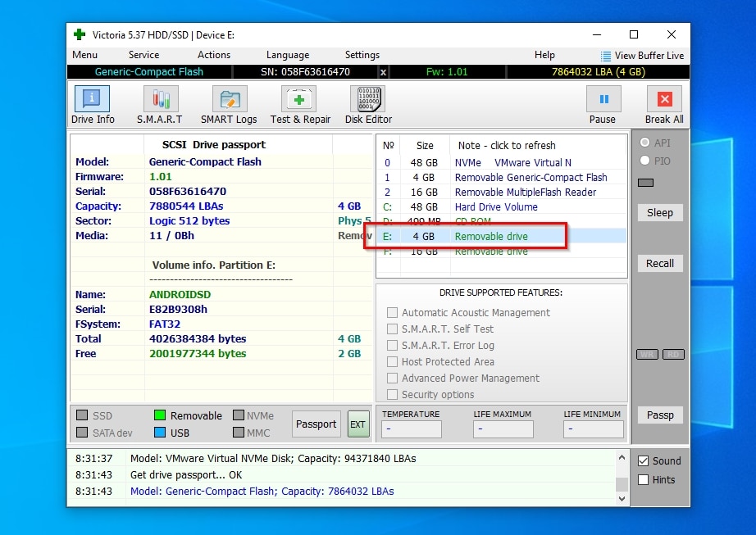
Task: Click the Break All red X button
Action: point(664,99)
